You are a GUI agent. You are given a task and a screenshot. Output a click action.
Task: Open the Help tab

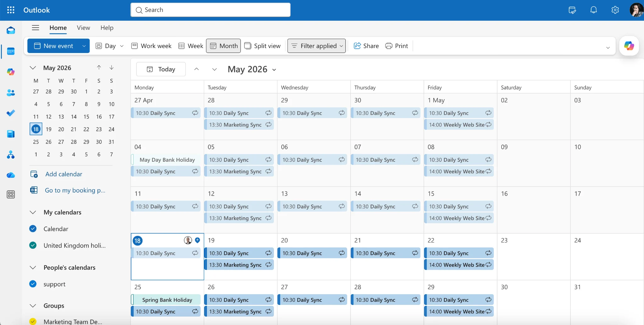[x=107, y=28]
